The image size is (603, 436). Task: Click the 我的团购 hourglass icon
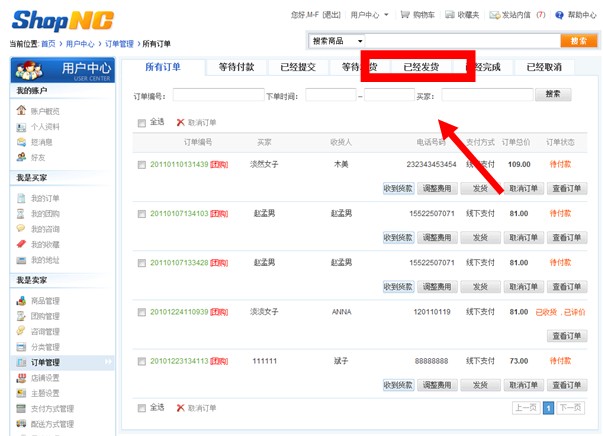pos(21,213)
